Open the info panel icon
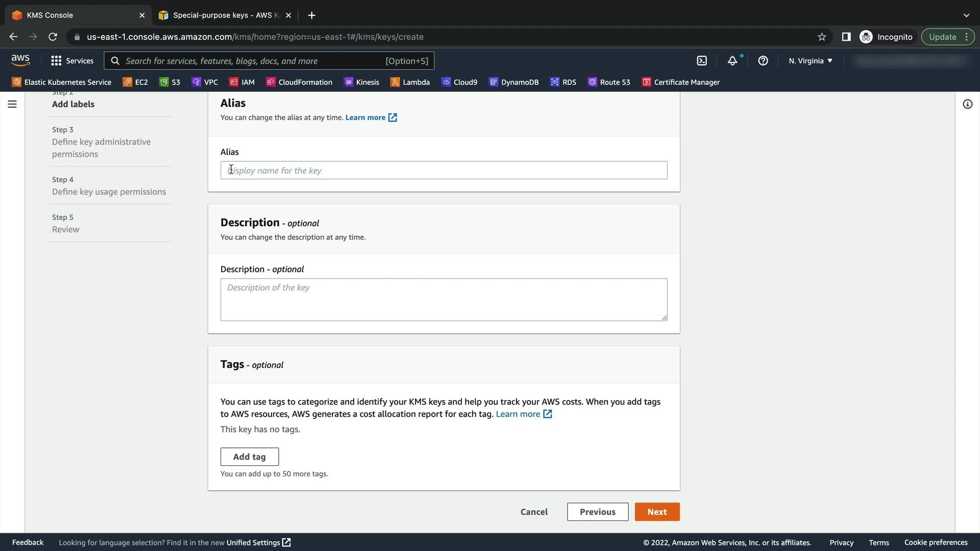 (967, 104)
